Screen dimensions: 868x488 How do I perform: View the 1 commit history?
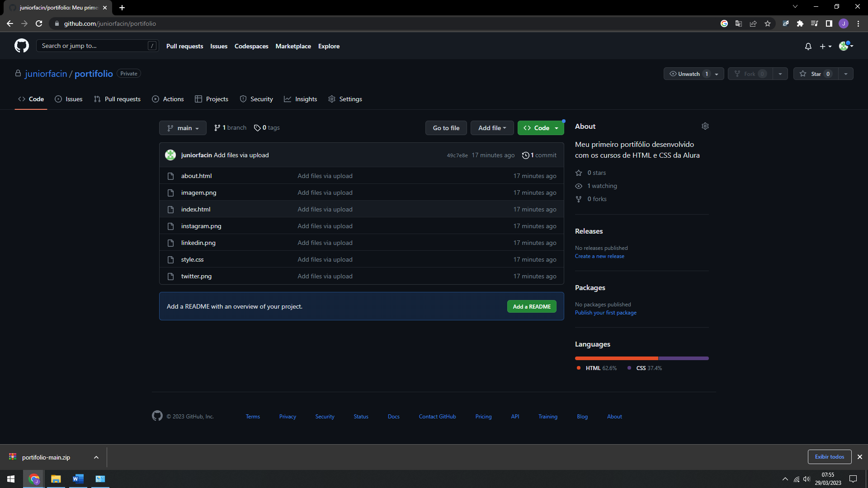point(539,155)
